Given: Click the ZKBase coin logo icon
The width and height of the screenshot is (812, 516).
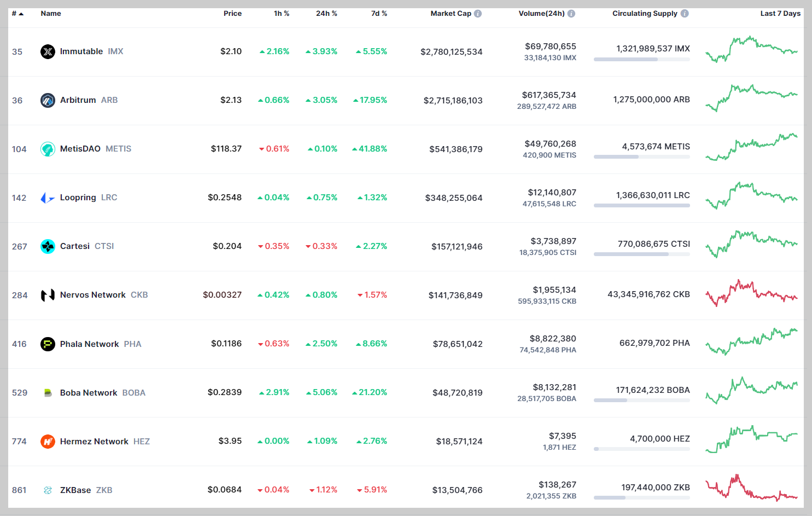Looking at the screenshot, I should click(48, 490).
